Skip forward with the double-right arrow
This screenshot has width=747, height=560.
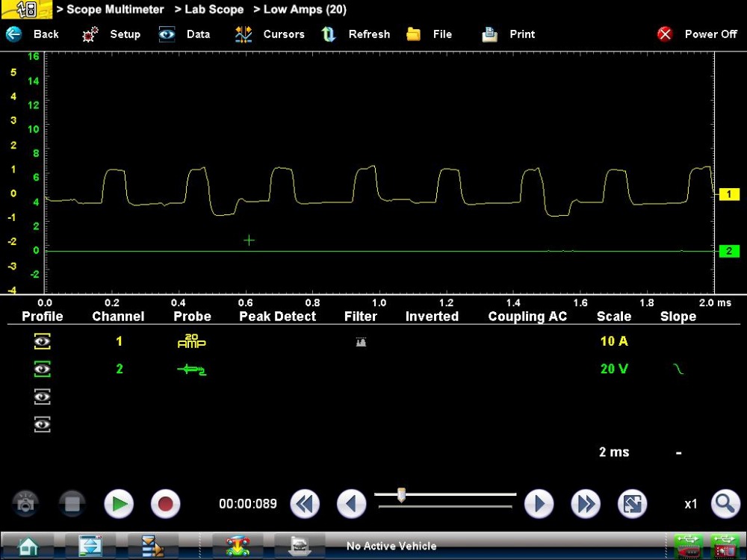click(x=586, y=505)
